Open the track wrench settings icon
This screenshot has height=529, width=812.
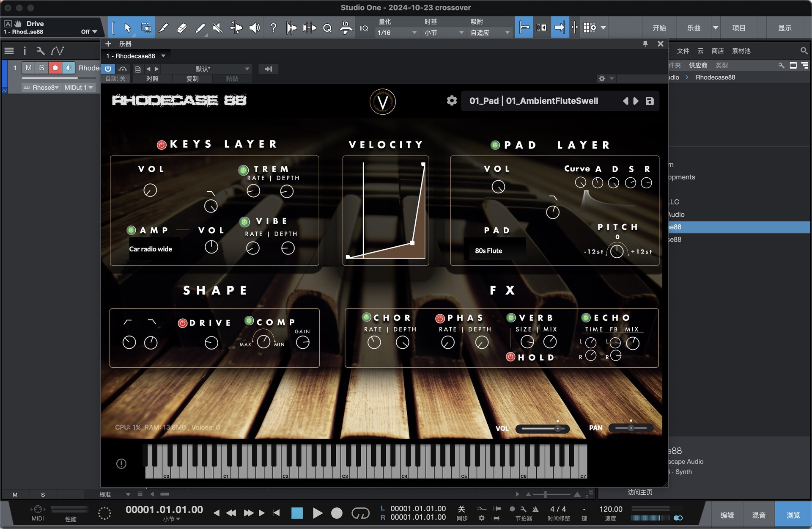40,51
